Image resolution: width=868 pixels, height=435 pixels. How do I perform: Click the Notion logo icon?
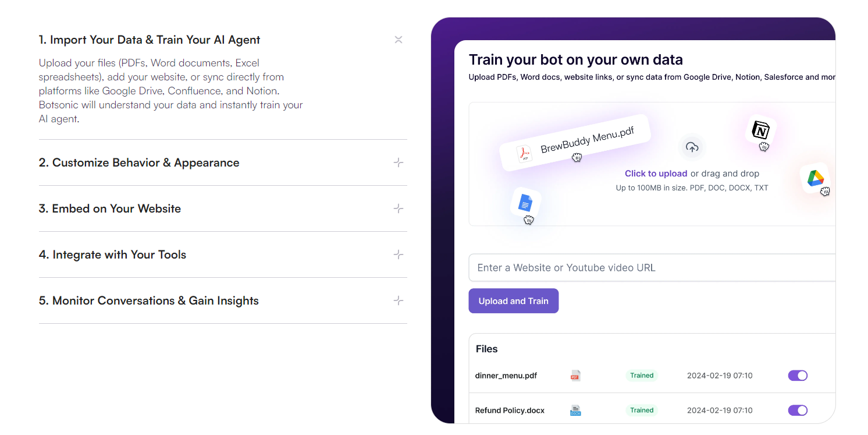pos(760,130)
